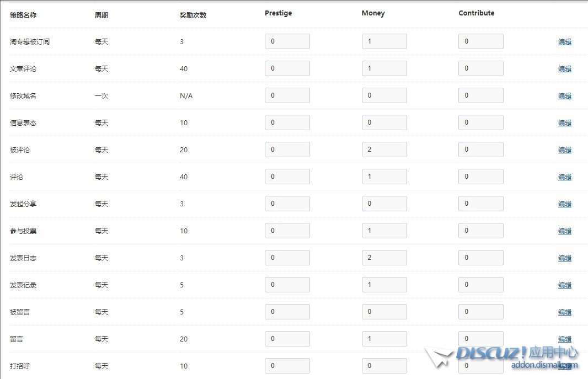The height and width of the screenshot is (379, 588).
Task: Select Money field for 发表日志
Action: click(384, 258)
